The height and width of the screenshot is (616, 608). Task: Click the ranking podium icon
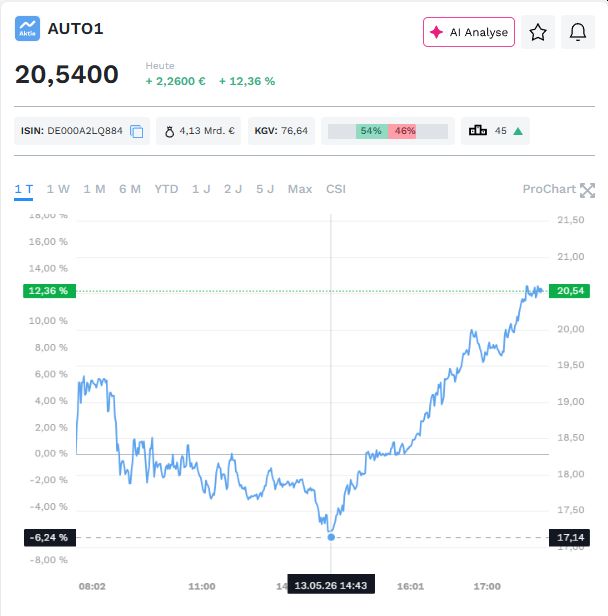478,130
